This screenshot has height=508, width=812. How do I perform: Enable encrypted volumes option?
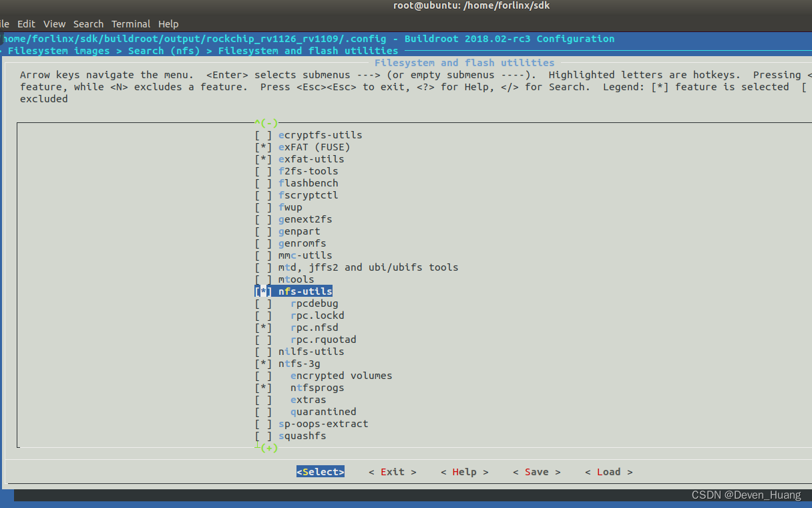(263, 376)
